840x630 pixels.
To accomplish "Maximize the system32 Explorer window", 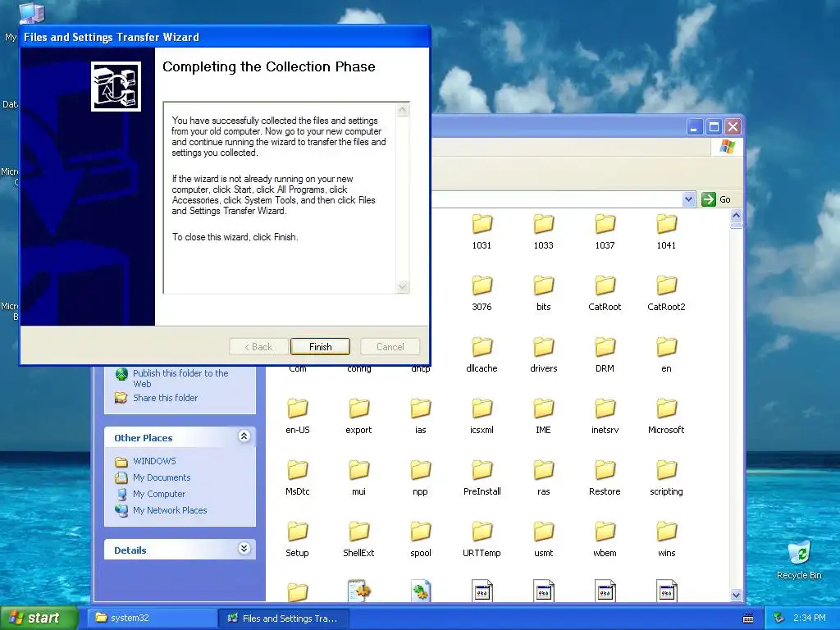I will click(714, 127).
